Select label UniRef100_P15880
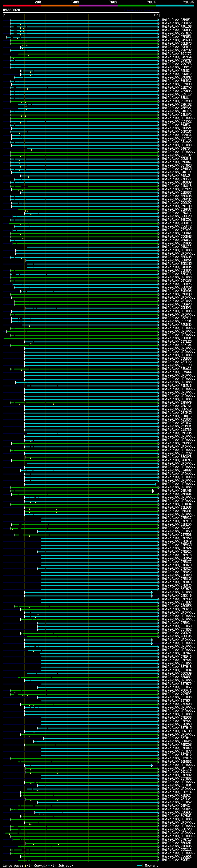This screenshot has height=868, width=197. coord(176,419)
